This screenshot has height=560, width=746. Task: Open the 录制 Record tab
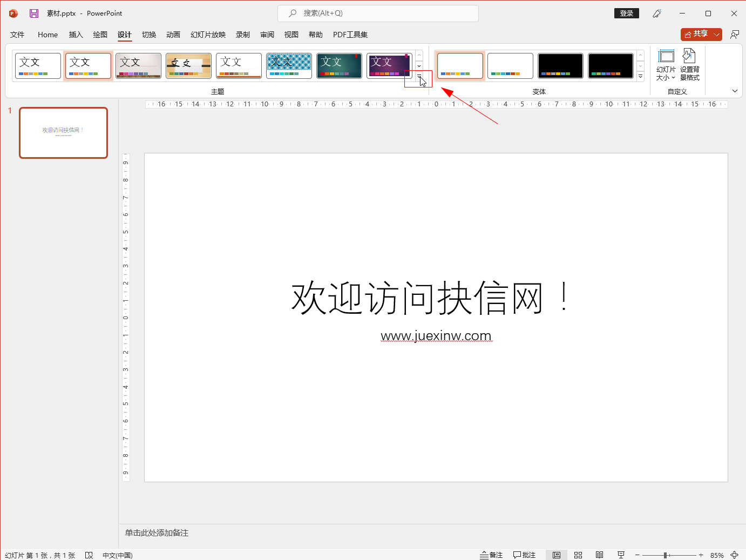coord(243,35)
